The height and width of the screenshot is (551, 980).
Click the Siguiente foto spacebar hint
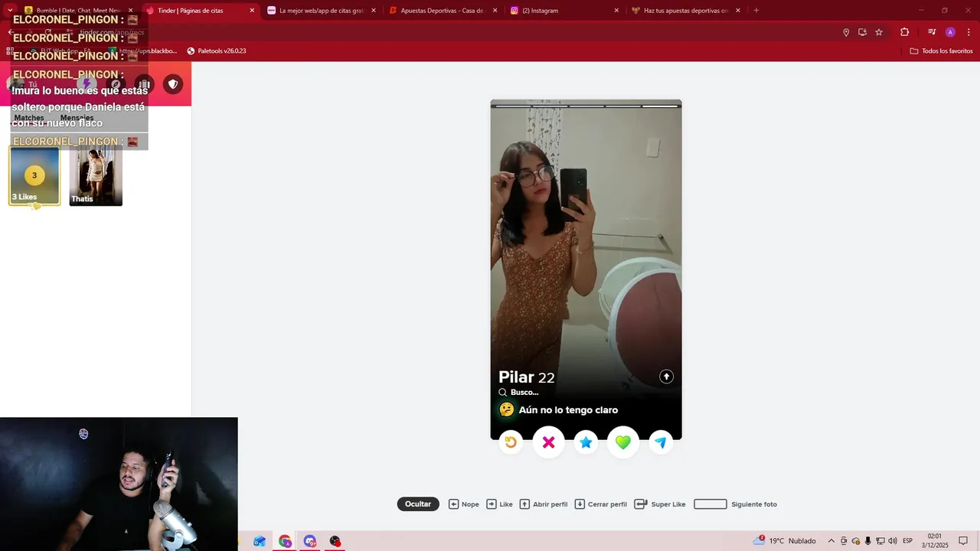point(735,504)
